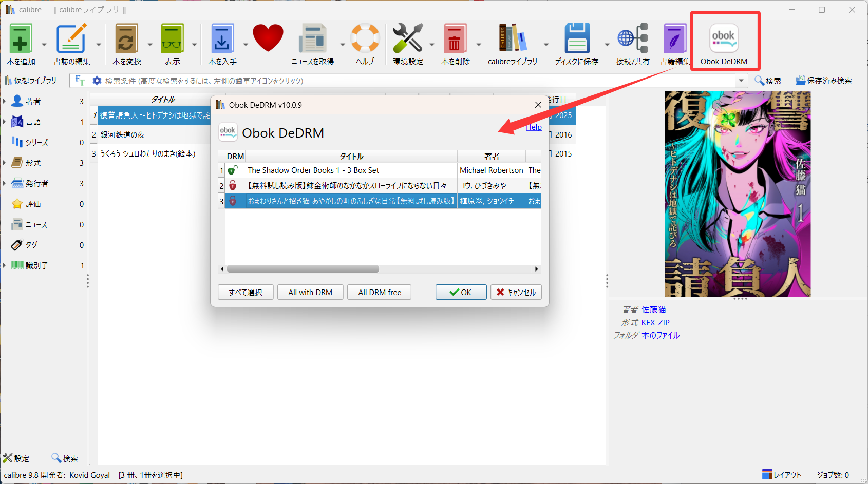Screen dimensions: 868x484
Task: Click the FT full-text search icon
Action: [x=80, y=81]
